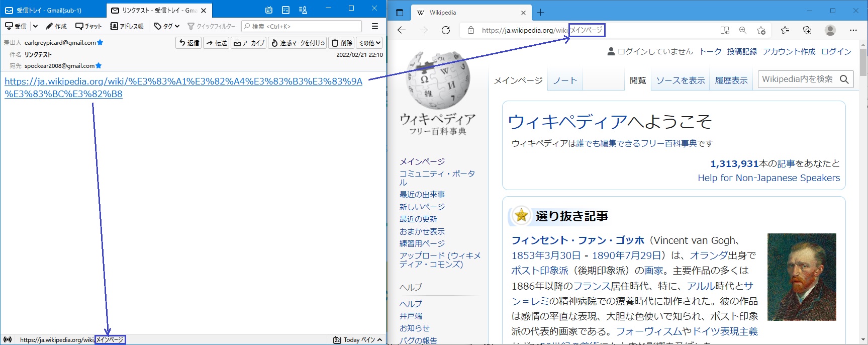868x345 pixels.
Task: Add this page to favorites in Edge
Action: [x=761, y=30]
